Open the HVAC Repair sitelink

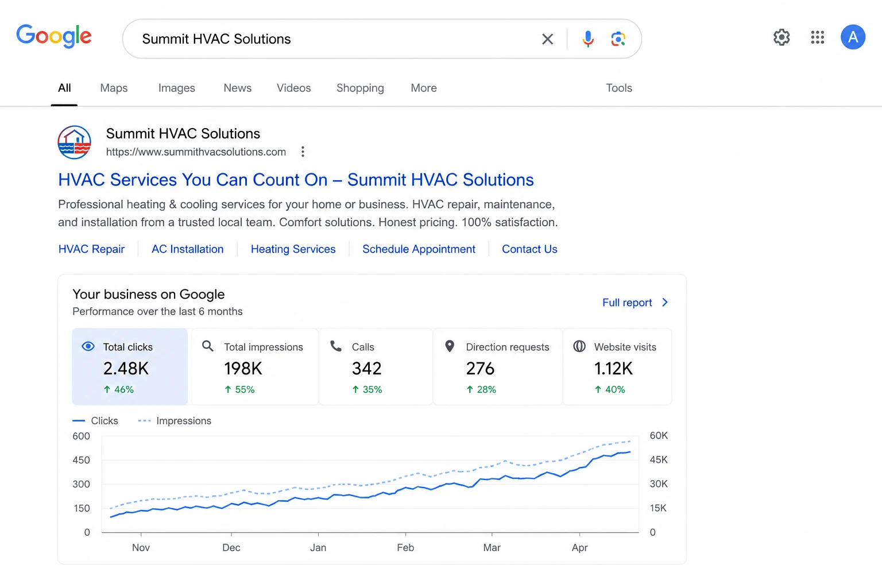click(91, 249)
